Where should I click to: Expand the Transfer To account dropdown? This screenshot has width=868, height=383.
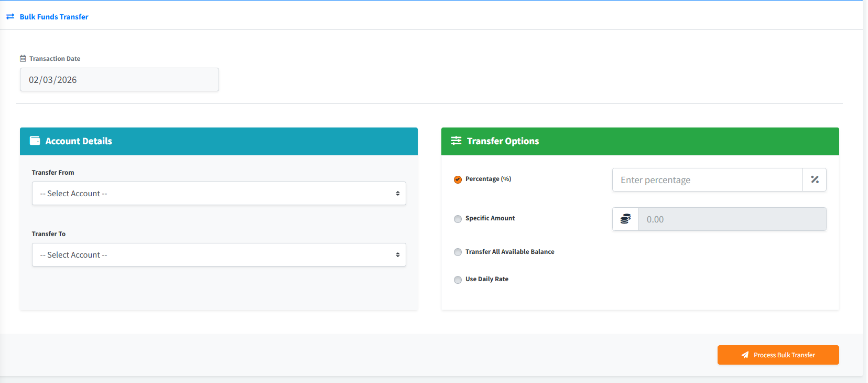(219, 255)
